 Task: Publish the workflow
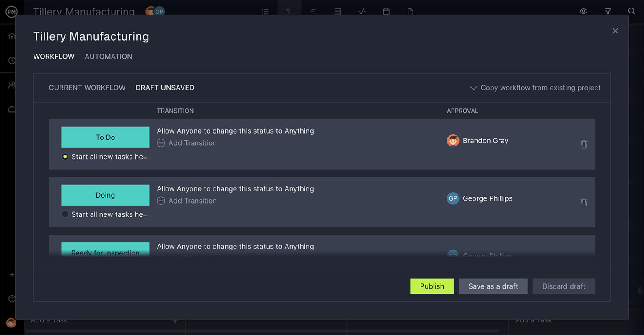coord(432,286)
